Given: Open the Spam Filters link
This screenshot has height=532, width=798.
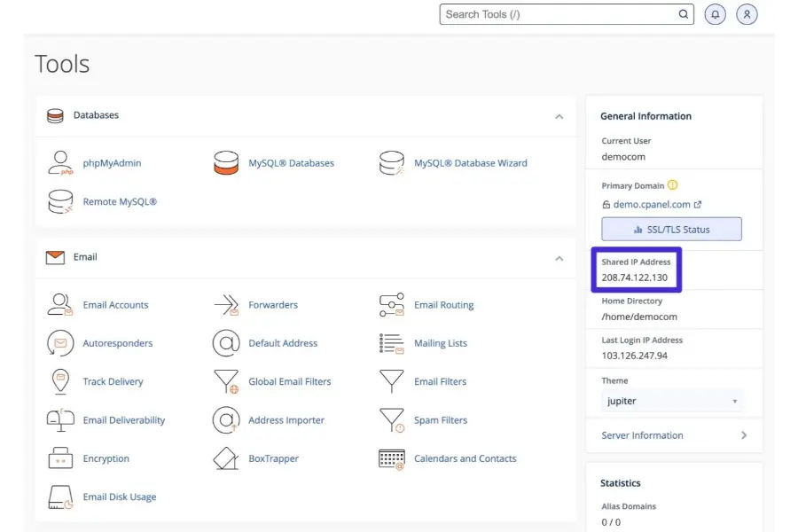Looking at the screenshot, I should pyautogui.click(x=441, y=420).
